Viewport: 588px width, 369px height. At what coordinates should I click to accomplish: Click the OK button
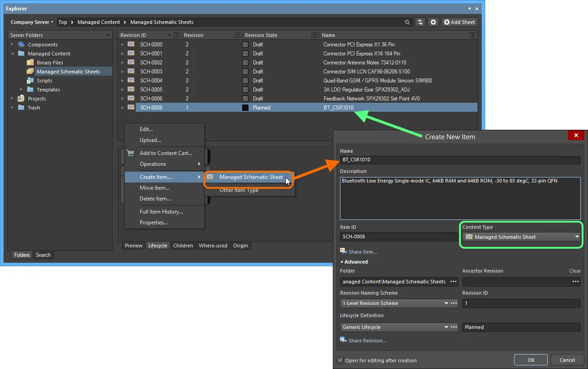coord(531,360)
